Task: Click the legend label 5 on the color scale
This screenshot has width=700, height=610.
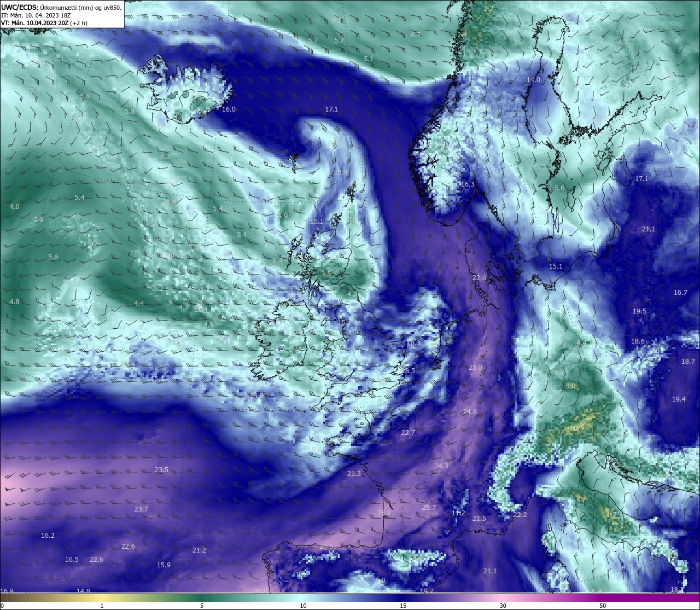Action: tap(202, 606)
